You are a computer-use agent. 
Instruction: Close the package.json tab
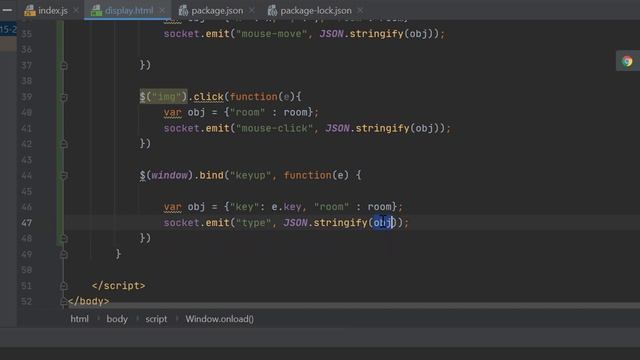pyautogui.click(x=251, y=11)
